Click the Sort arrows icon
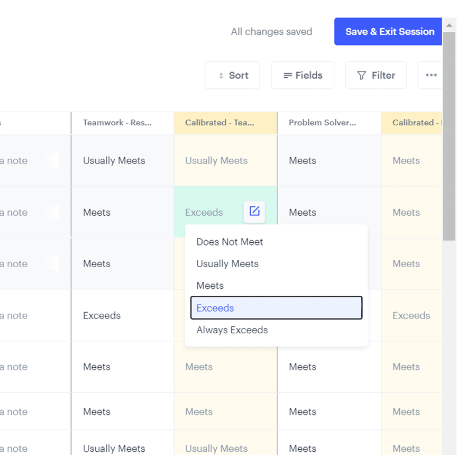 coord(221,76)
